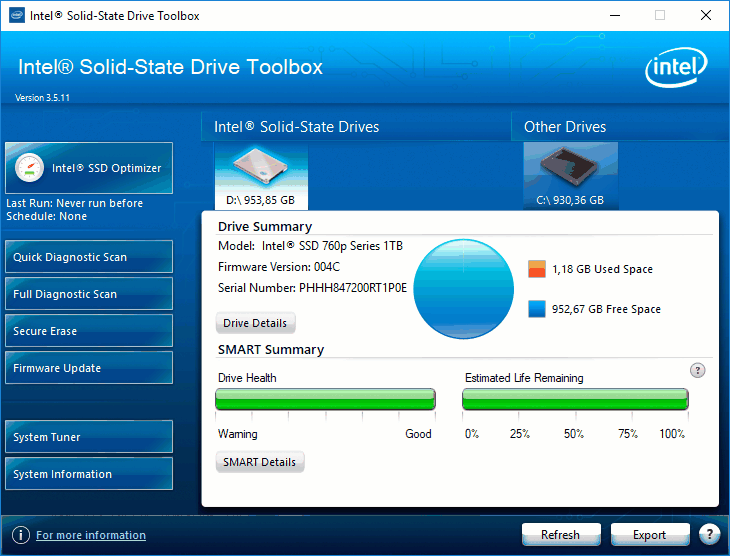Open the Intel SSD Optimizer

tap(88, 168)
